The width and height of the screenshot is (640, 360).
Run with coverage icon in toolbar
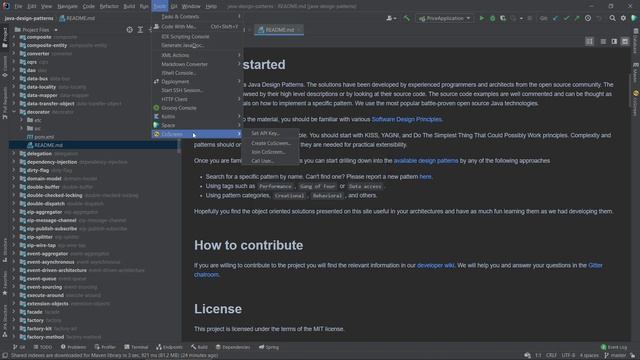click(x=503, y=18)
